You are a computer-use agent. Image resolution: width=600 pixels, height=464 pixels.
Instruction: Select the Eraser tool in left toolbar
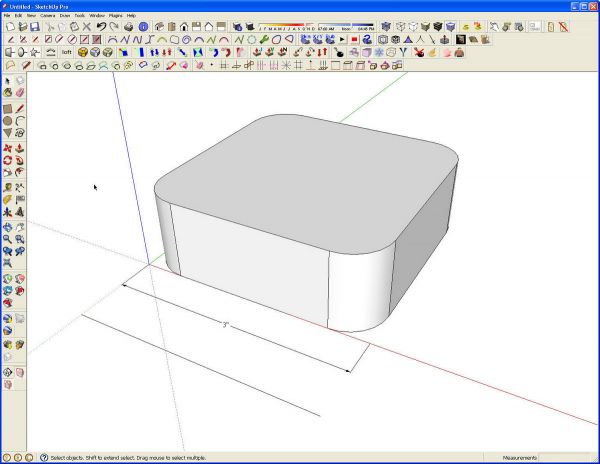[x=20, y=92]
